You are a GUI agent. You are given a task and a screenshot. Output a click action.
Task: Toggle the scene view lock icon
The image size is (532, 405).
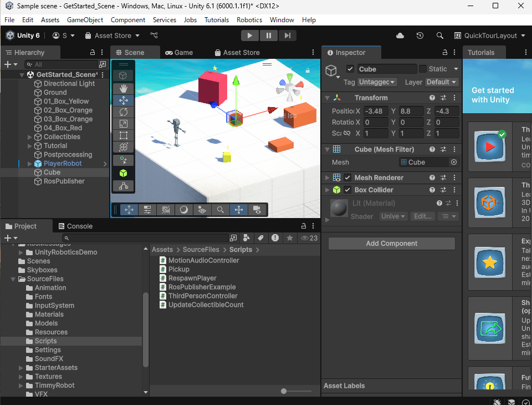(308, 70)
